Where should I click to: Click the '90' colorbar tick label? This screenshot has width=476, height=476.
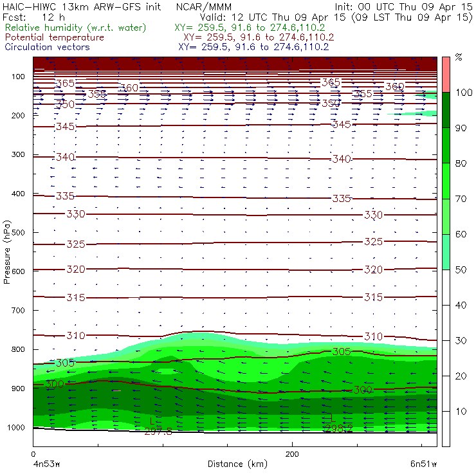[461, 128]
